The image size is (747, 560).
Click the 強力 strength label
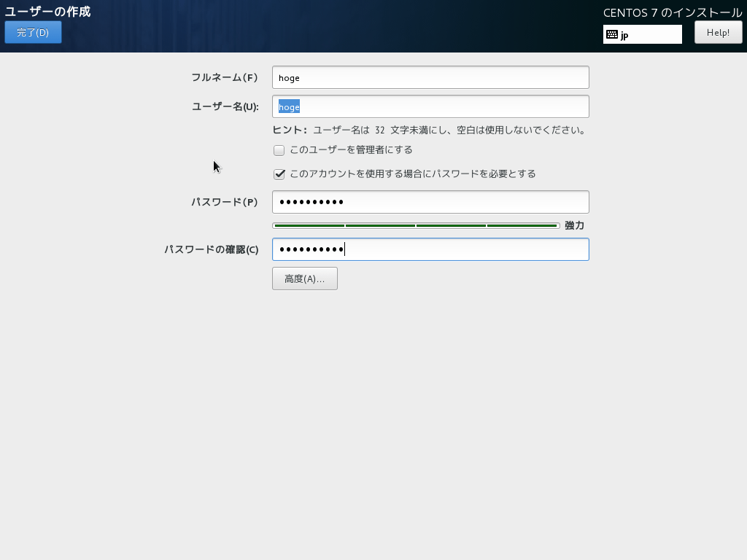click(572, 225)
